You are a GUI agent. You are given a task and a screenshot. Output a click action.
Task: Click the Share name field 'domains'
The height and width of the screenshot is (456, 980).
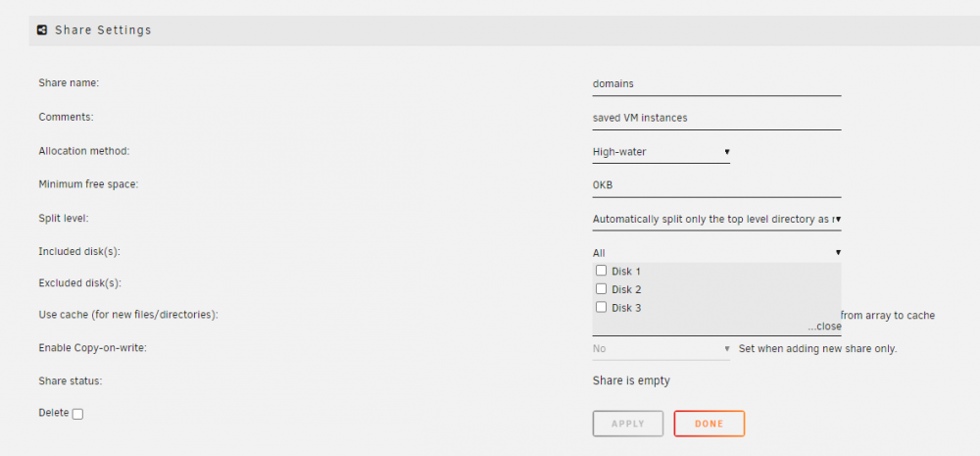click(x=717, y=83)
